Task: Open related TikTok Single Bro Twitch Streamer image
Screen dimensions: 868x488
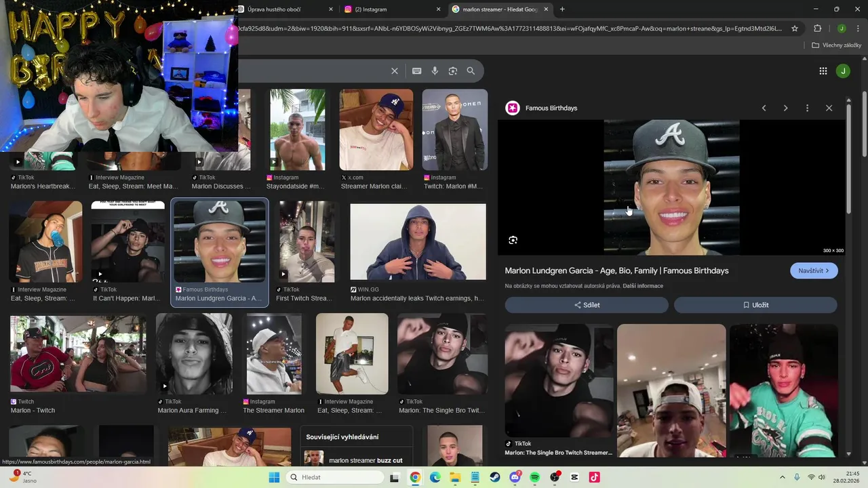Action: point(559,382)
